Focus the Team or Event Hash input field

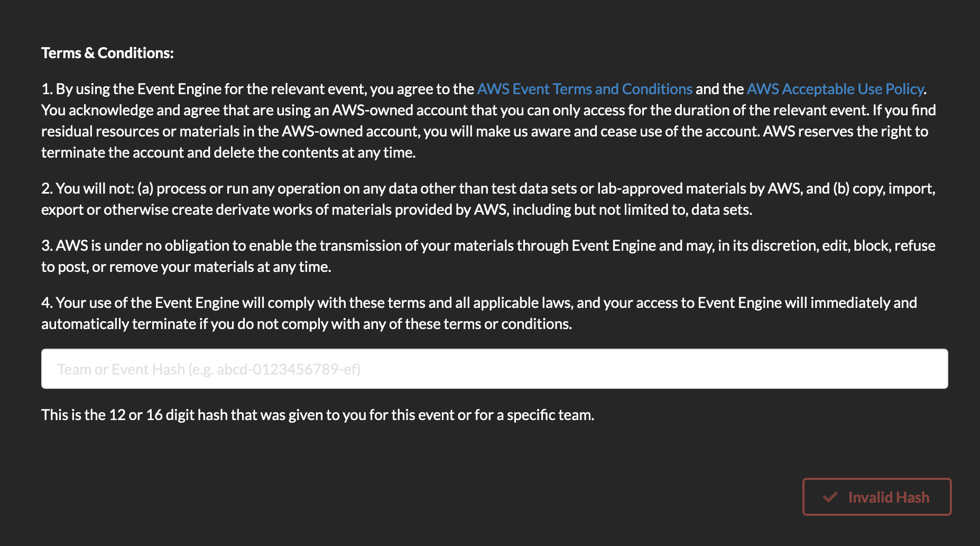(x=495, y=369)
